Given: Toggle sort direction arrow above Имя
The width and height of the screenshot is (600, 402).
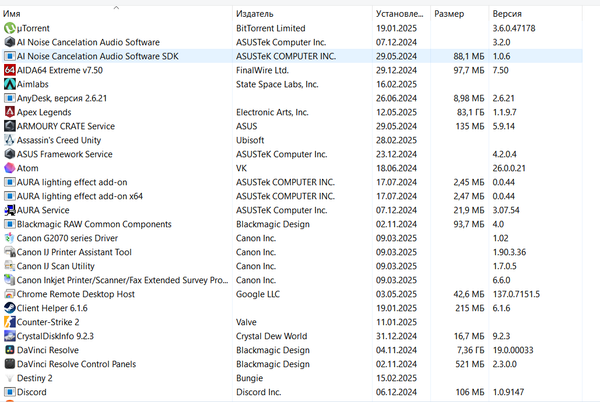Looking at the screenshot, I should coord(116,7).
